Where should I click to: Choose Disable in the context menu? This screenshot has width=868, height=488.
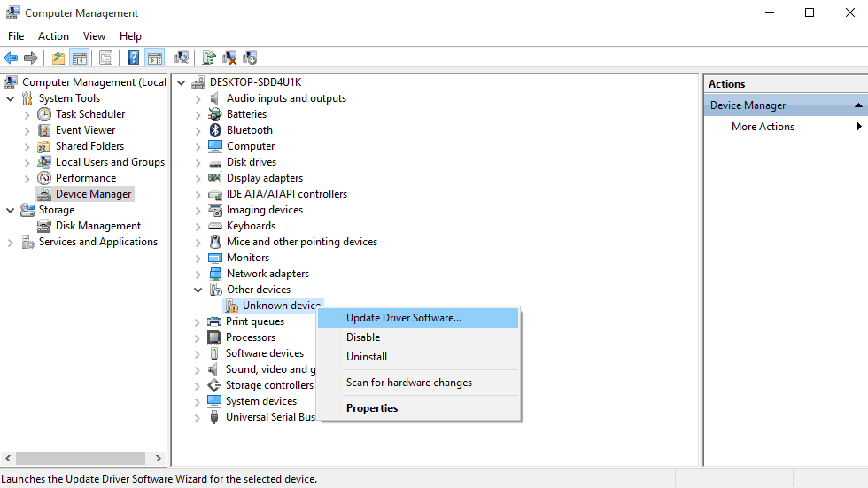point(418,337)
